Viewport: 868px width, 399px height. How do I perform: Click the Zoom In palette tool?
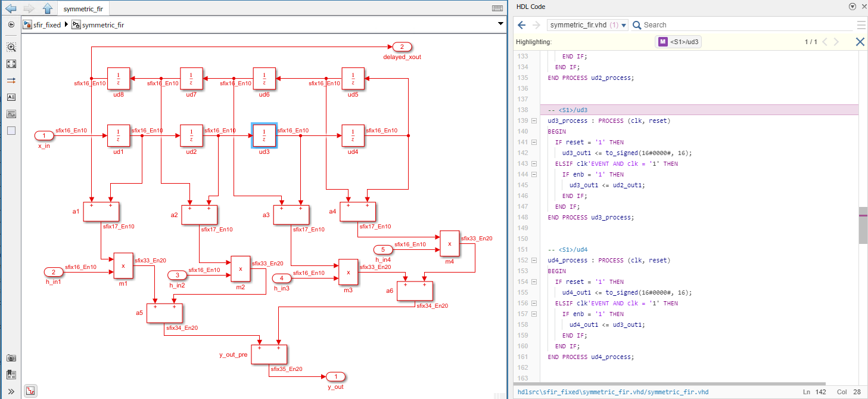click(11, 47)
